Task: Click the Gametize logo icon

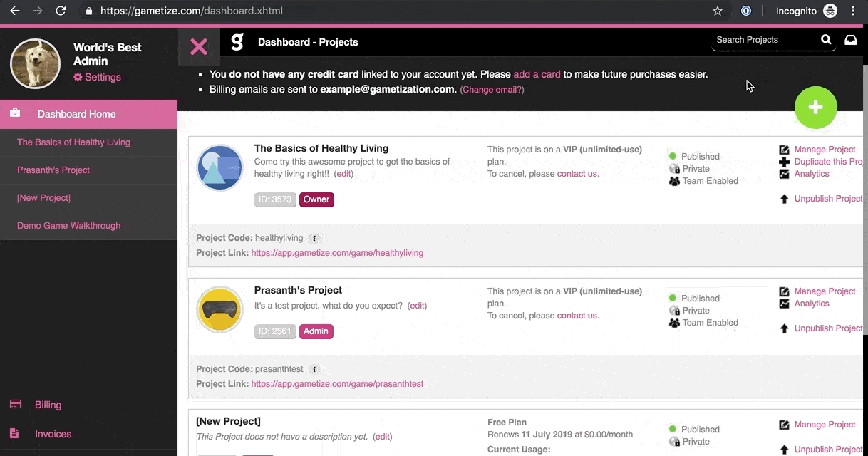Action: 237,42
